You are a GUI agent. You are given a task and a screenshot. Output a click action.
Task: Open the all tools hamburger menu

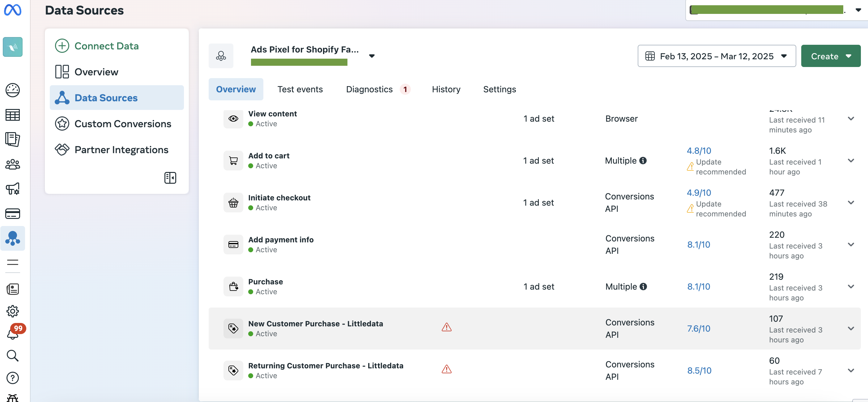point(12,262)
